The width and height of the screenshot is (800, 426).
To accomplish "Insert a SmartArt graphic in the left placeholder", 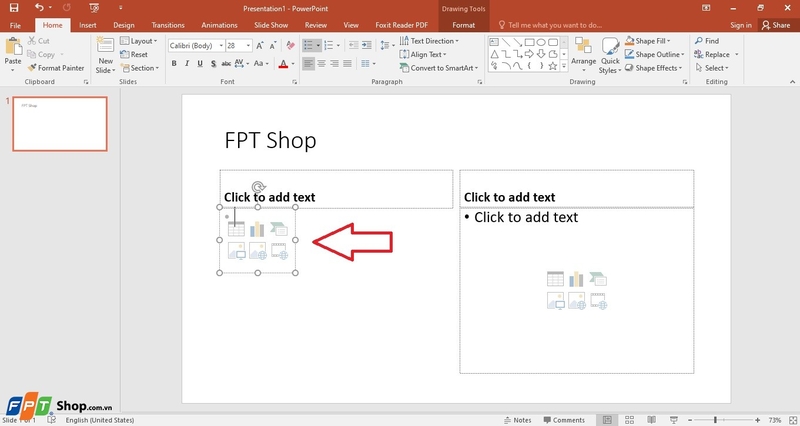I will [x=279, y=230].
